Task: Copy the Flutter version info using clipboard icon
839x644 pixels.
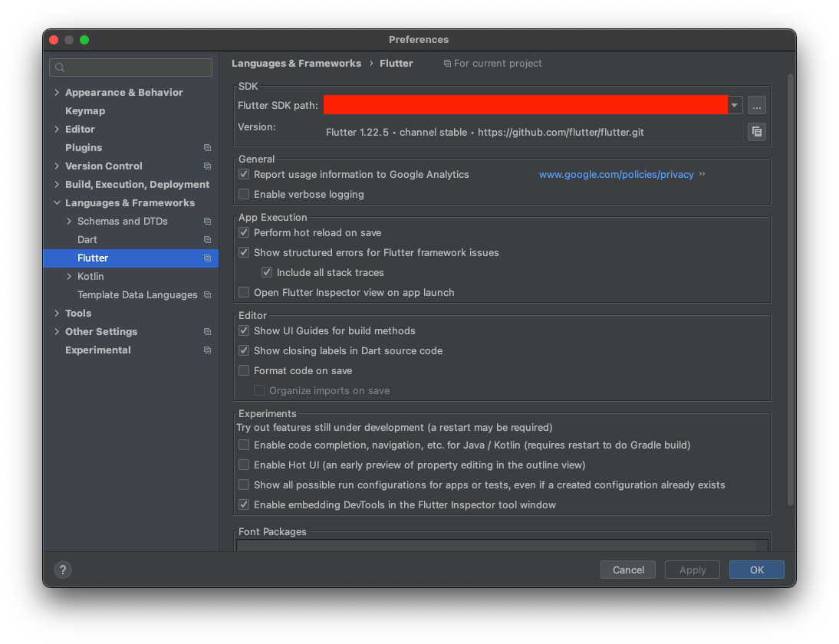Action: (x=756, y=131)
